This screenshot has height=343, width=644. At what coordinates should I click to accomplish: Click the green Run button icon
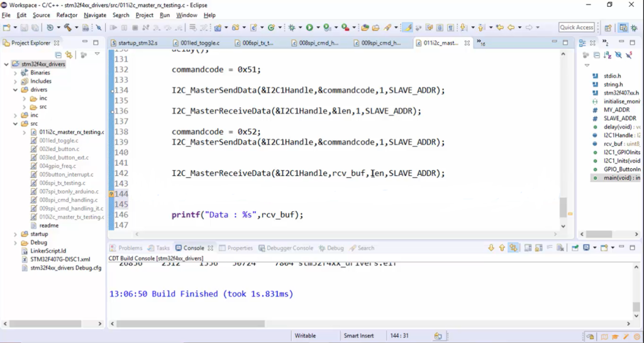pos(309,28)
